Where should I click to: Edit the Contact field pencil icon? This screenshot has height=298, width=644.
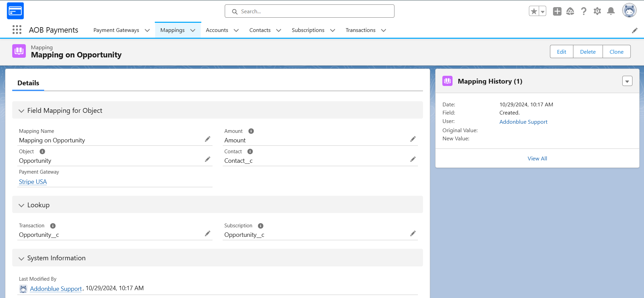pos(413,159)
